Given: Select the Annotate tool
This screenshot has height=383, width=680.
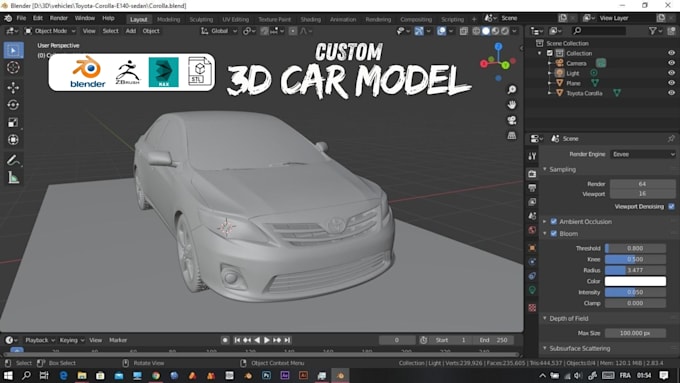Looking at the screenshot, I should [13, 160].
